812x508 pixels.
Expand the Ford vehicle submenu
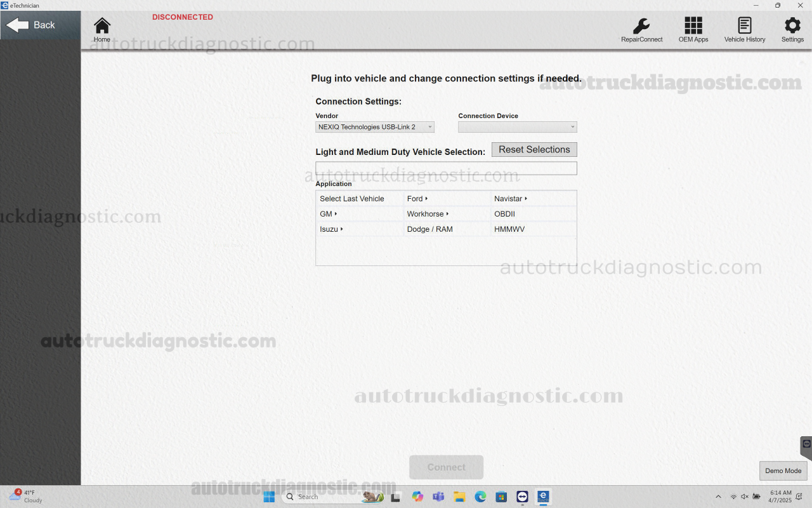[417, 198]
